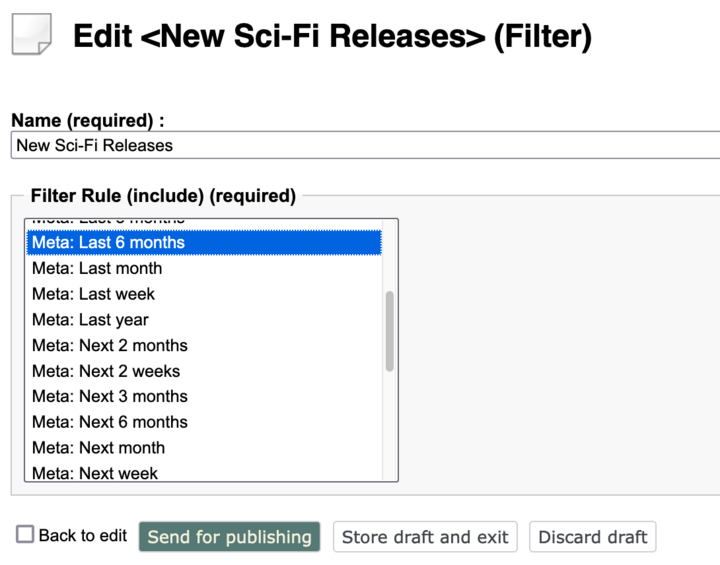Click scrollbar track below the thumb
This screenshot has height=565, width=720.
pyautogui.click(x=390, y=425)
